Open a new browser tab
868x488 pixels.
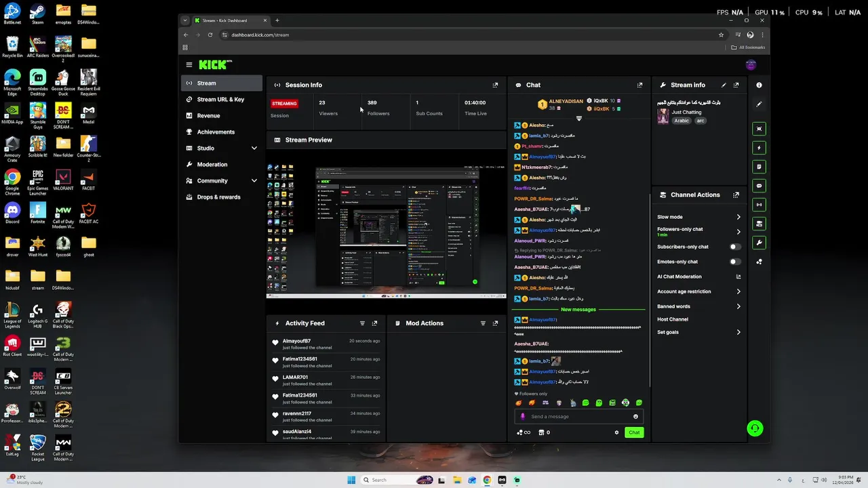pyautogui.click(x=277, y=20)
